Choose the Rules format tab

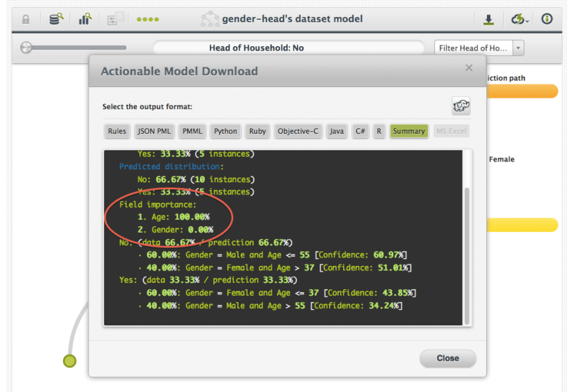[x=116, y=131]
